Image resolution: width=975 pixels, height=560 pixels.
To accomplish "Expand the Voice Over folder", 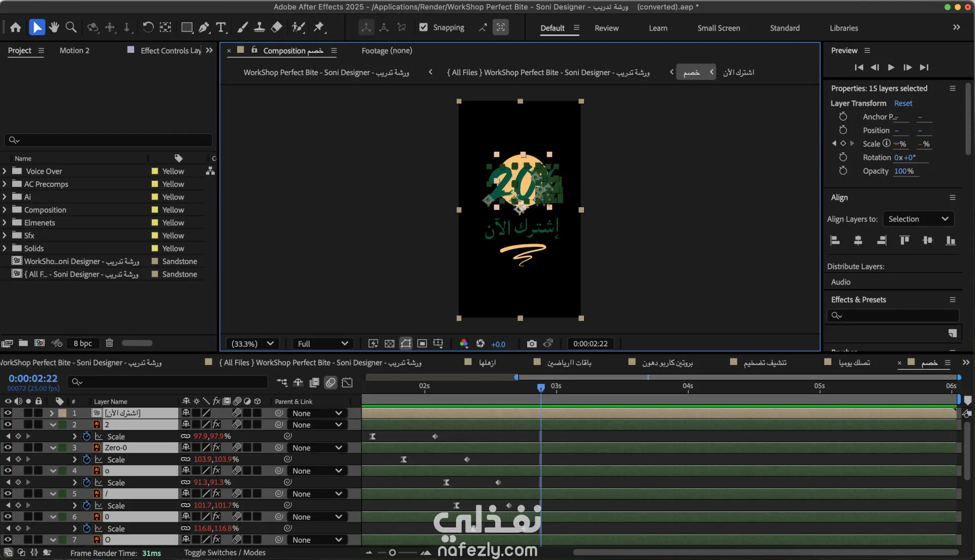I will [5, 171].
